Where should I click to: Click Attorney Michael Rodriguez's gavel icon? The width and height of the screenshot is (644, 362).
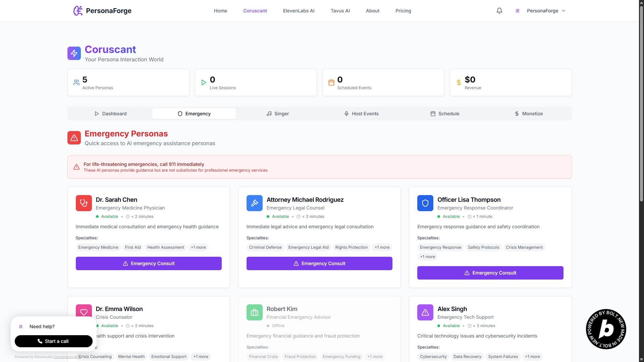[254, 203]
